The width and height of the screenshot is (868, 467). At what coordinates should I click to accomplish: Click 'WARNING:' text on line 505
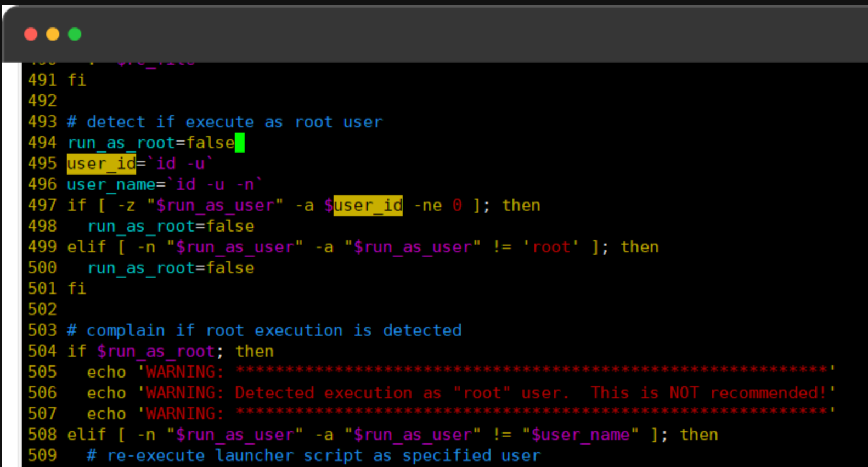[x=185, y=372]
